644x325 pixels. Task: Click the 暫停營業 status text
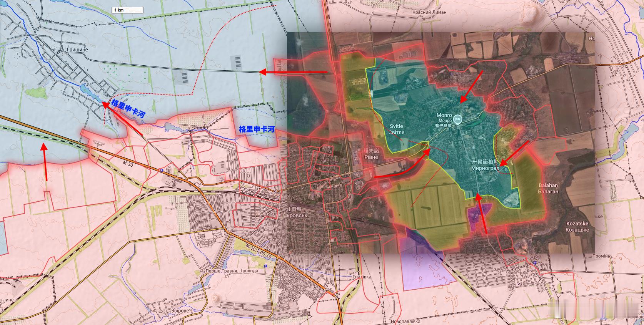click(443, 125)
